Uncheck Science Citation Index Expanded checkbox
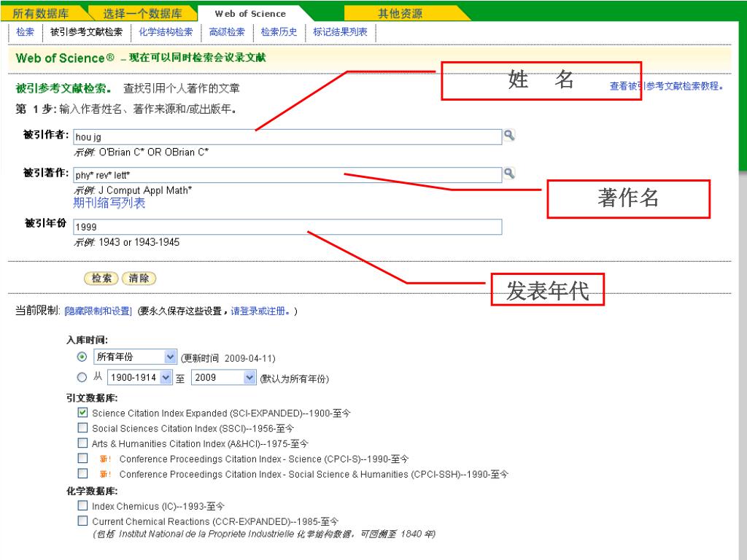The height and width of the screenshot is (560, 747). 83,413
